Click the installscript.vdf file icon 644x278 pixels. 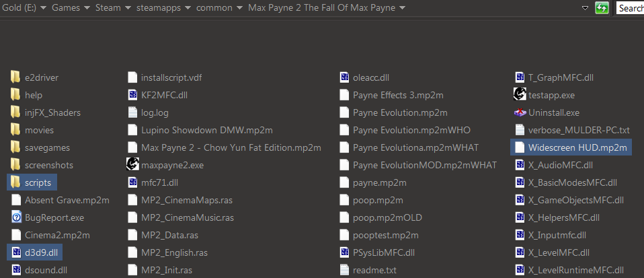[x=133, y=77]
